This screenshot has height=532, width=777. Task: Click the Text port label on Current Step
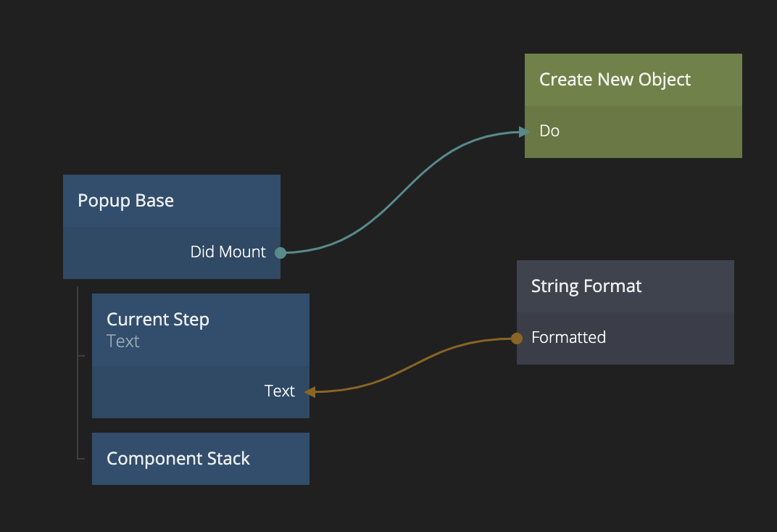(279, 391)
